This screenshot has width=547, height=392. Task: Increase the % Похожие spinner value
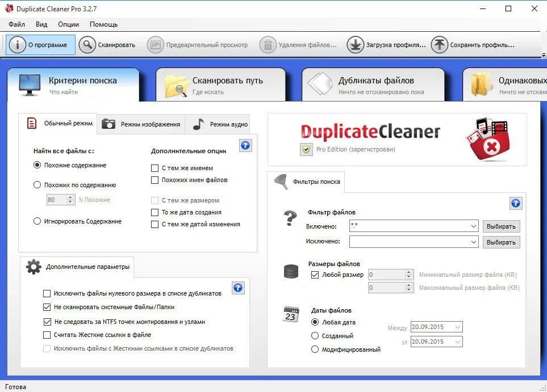70,197
